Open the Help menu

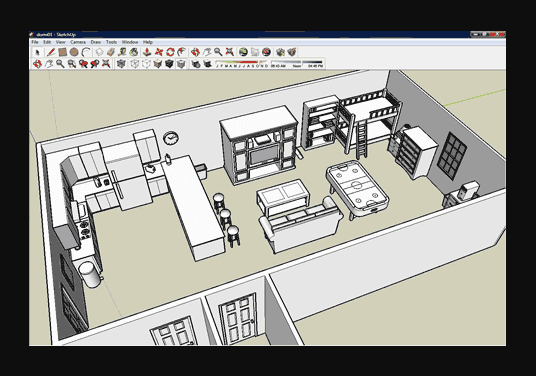coord(148,42)
